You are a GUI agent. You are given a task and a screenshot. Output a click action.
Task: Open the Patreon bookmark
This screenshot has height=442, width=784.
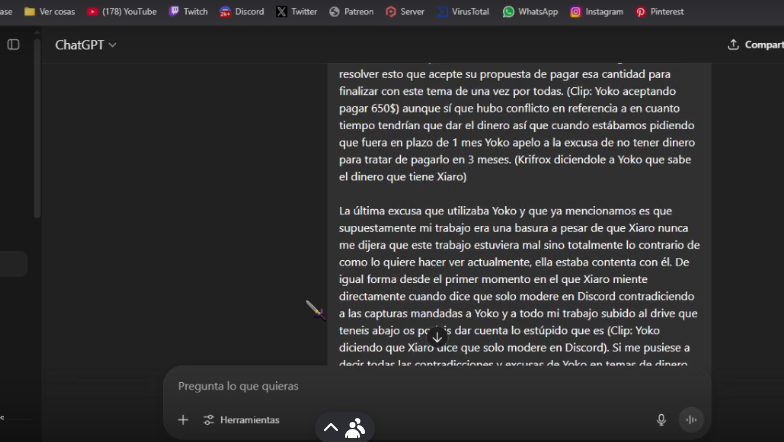coord(352,12)
